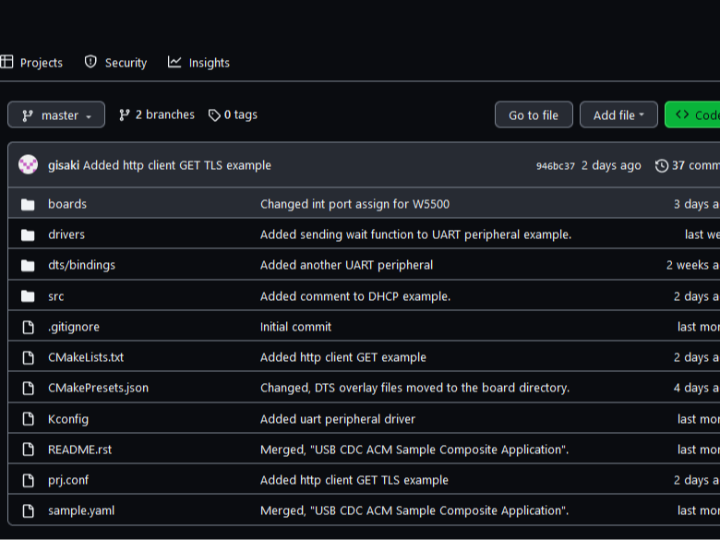Viewport: 720px width, 540px height.
Task: Open the CMakePresets.json file
Action: [98, 388]
